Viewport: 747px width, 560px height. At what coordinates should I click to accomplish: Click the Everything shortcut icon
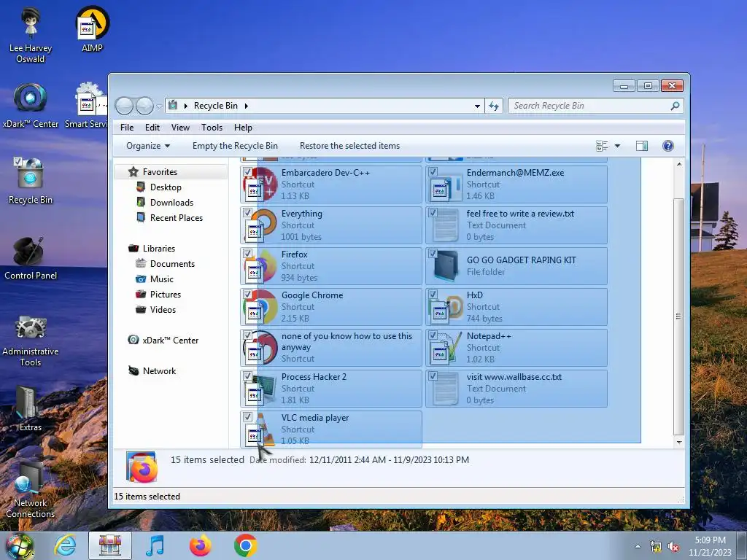[260, 225]
